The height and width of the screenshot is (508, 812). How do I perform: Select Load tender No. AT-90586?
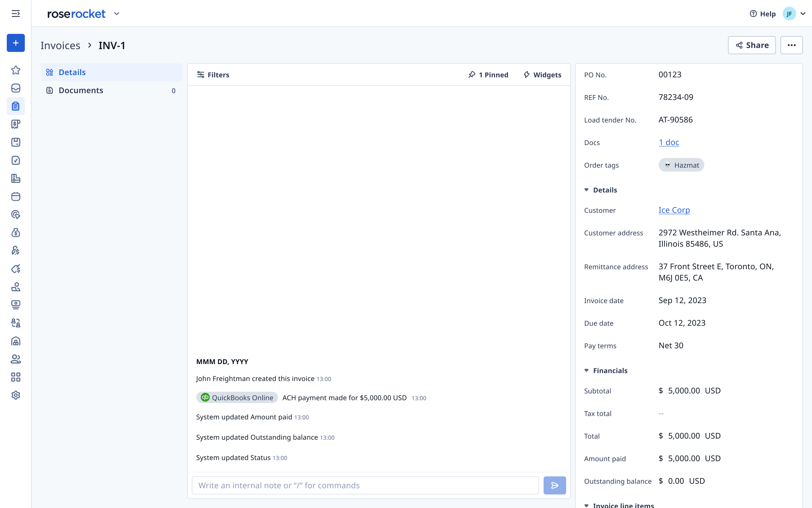pyautogui.click(x=676, y=120)
